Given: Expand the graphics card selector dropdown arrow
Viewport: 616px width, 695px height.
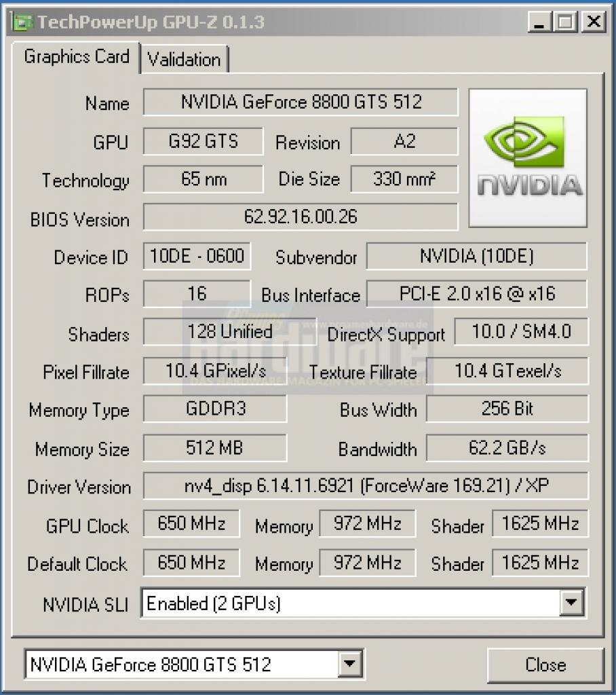Looking at the screenshot, I should click(349, 664).
